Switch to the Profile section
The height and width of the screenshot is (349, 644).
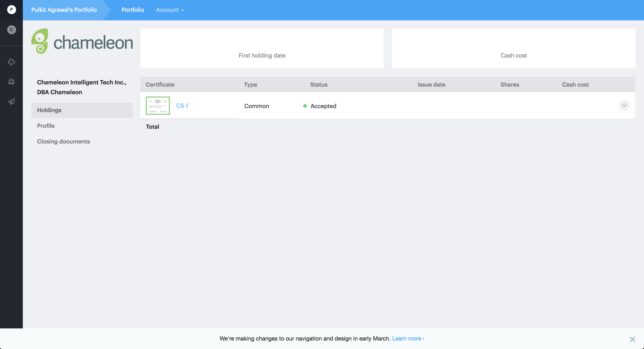(x=46, y=126)
